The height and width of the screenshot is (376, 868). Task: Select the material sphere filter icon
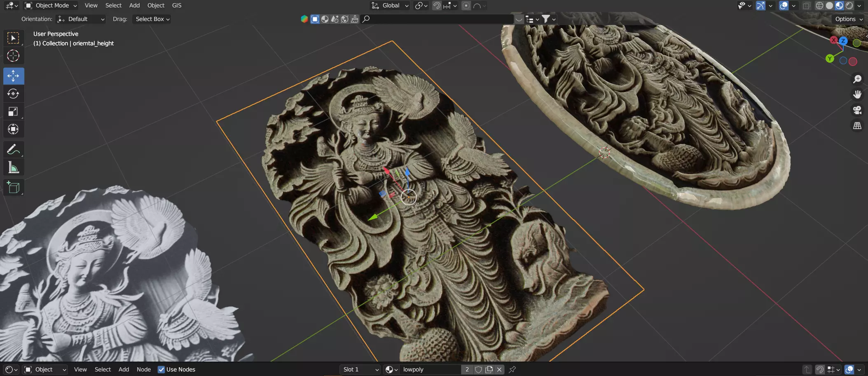325,19
